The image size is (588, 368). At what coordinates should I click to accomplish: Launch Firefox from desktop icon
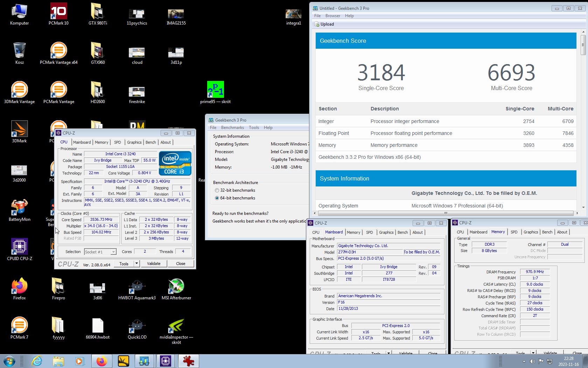(x=19, y=289)
